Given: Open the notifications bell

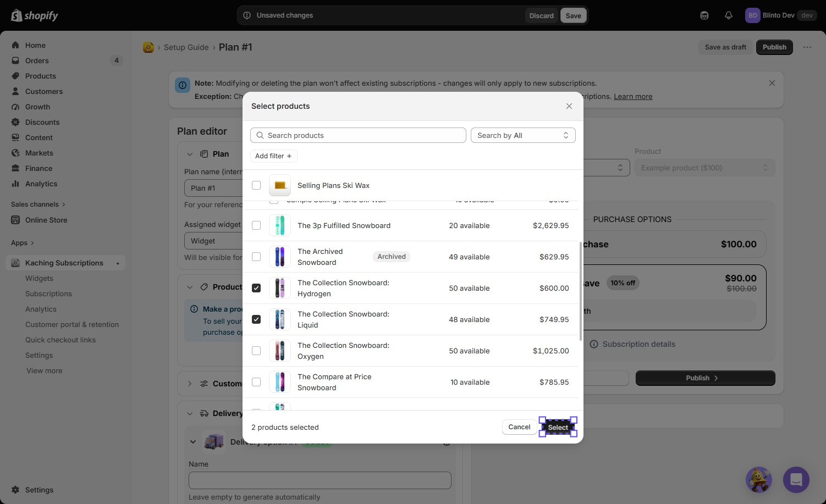Looking at the screenshot, I should [729, 15].
